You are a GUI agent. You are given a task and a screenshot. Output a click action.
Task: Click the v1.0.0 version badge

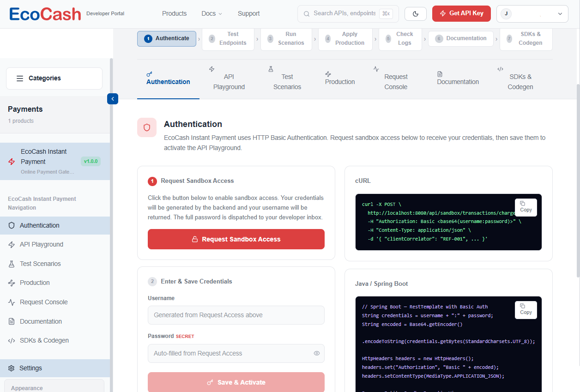91,162
